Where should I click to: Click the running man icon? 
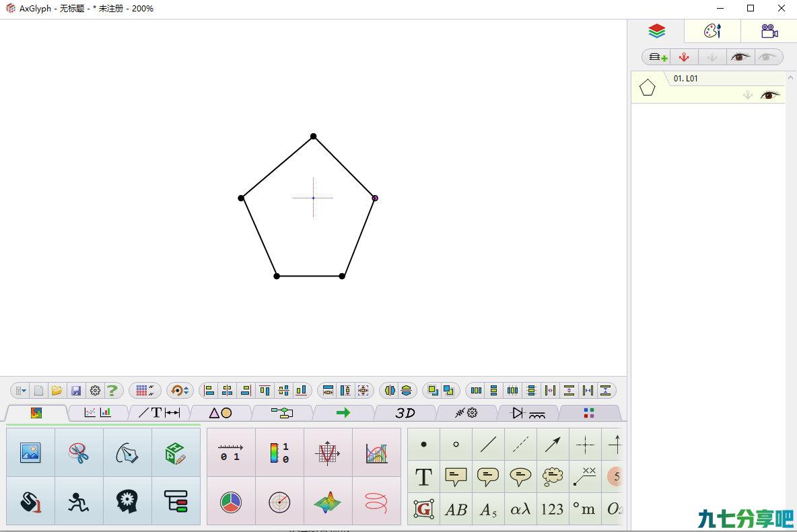[x=79, y=502]
